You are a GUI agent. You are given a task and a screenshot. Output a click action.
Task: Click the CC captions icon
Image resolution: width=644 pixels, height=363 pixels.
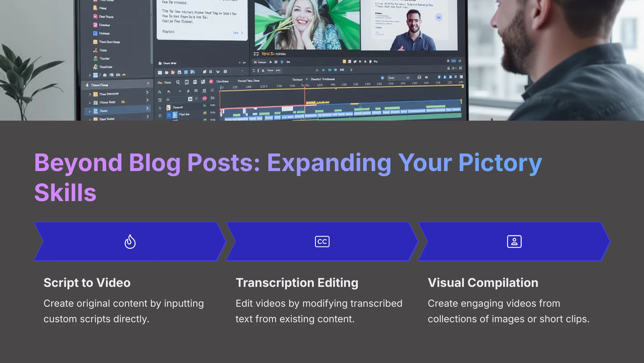pyautogui.click(x=322, y=242)
